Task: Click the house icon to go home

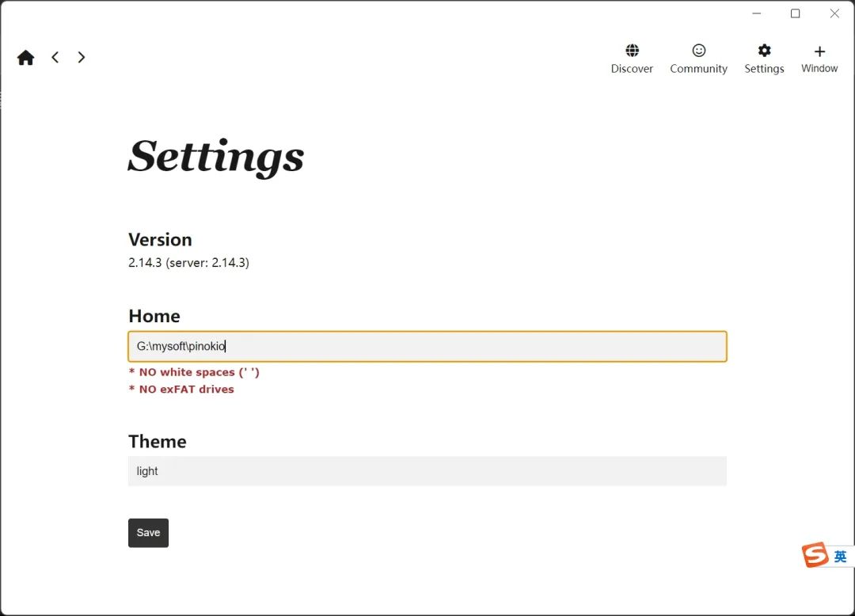Action: pos(25,56)
